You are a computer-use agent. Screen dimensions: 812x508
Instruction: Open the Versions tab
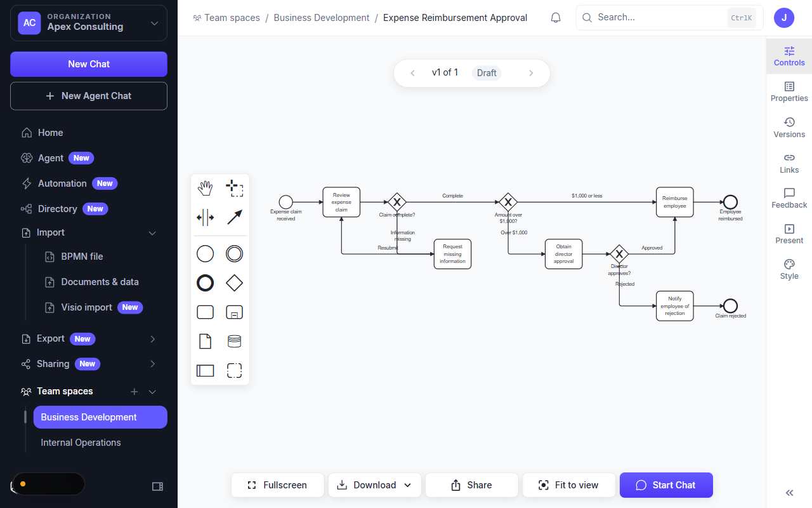(x=789, y=128)
